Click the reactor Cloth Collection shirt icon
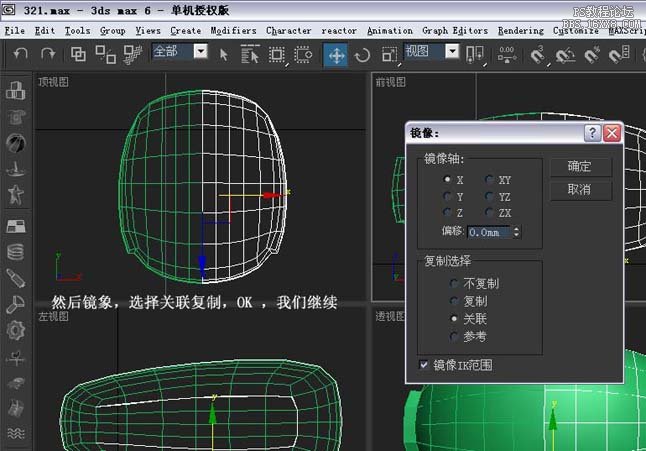The width and height of the screenshot is (646, 451). 16,117
